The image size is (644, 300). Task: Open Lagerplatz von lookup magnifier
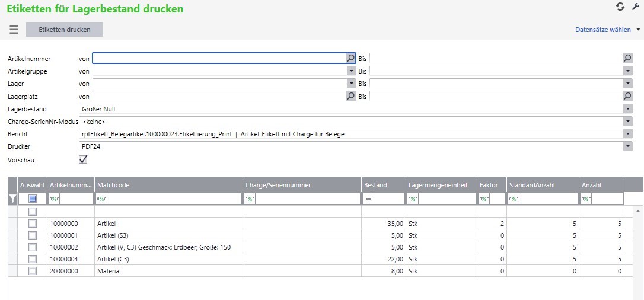[350, 96]
